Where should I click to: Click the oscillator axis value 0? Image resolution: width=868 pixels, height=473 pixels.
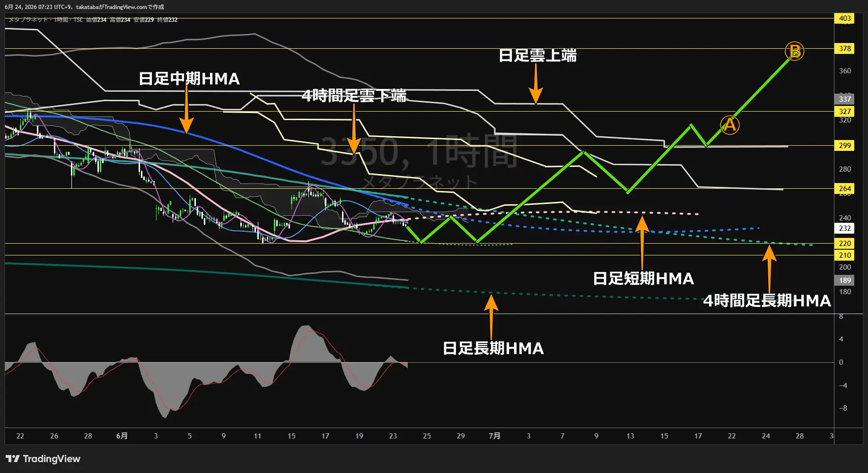coord(841,362)
